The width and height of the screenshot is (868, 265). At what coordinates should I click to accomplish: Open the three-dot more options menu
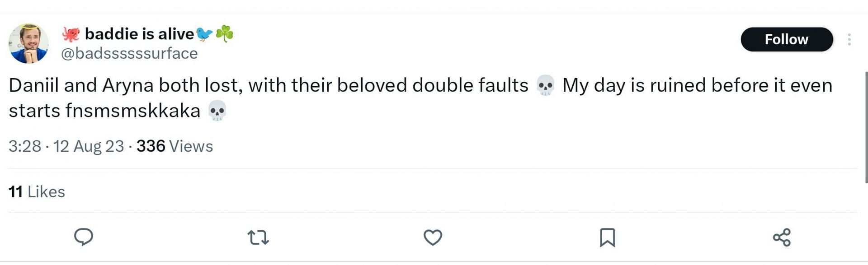849,40
